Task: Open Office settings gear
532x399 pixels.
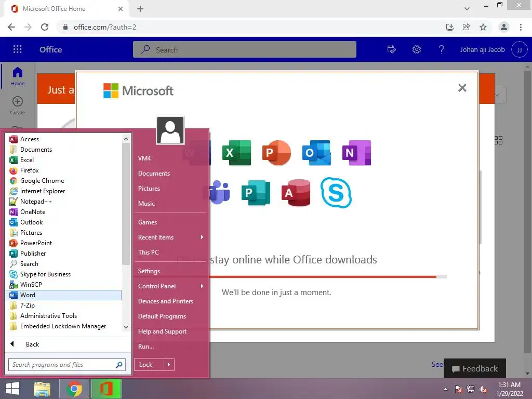Action: click(417, 49)
